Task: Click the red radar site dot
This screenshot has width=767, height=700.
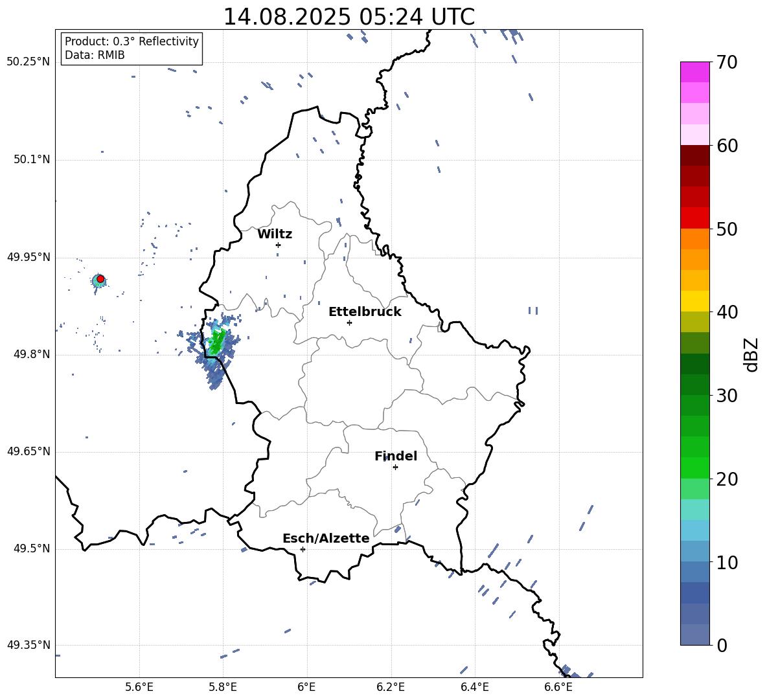Action: coord(100,279)
